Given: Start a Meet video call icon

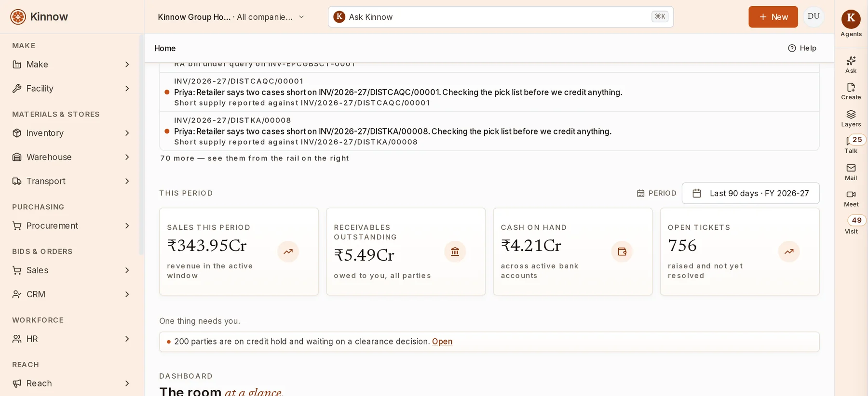Looking at the screenshot, I should coord(851,198).
